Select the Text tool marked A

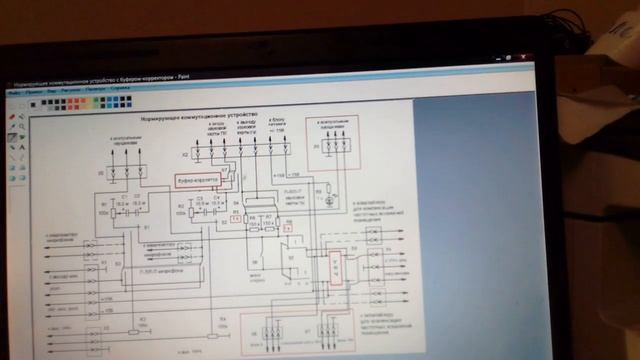coord(22,147)
